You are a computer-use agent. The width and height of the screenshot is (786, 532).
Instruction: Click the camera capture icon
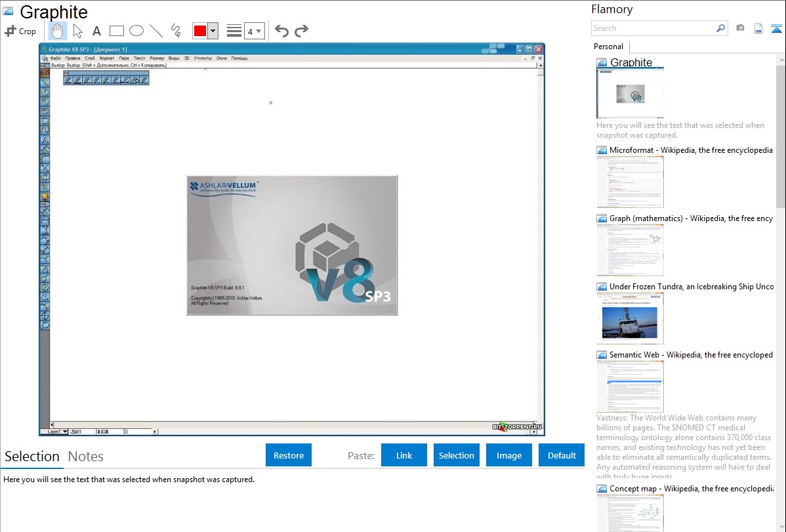click(740, 28)
